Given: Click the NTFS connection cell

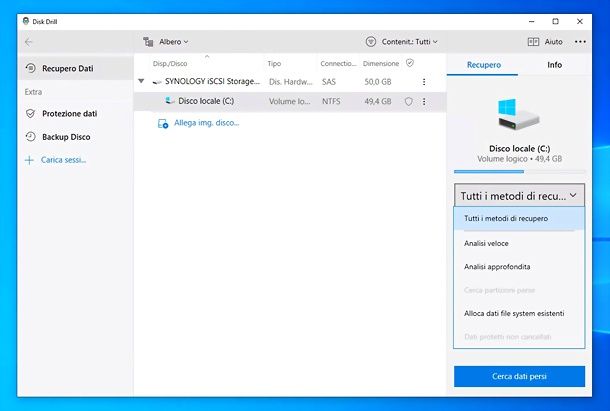Looking at the screenshot, I should [x=331, y=102].
